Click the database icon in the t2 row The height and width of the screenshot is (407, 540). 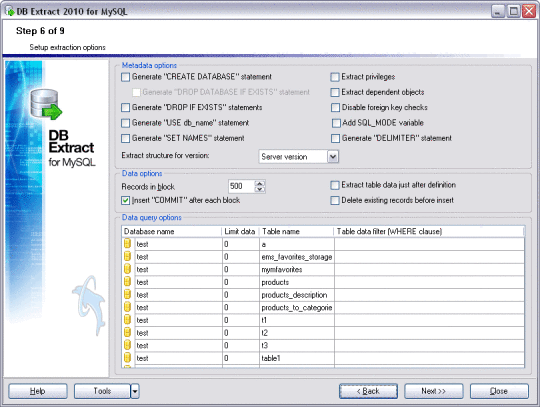[127, 333]
